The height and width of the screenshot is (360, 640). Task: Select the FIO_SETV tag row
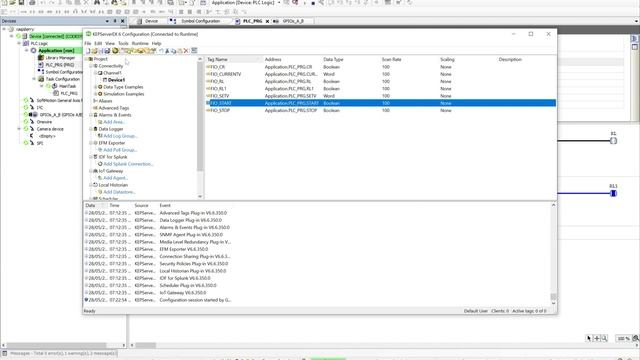(380, 96)
